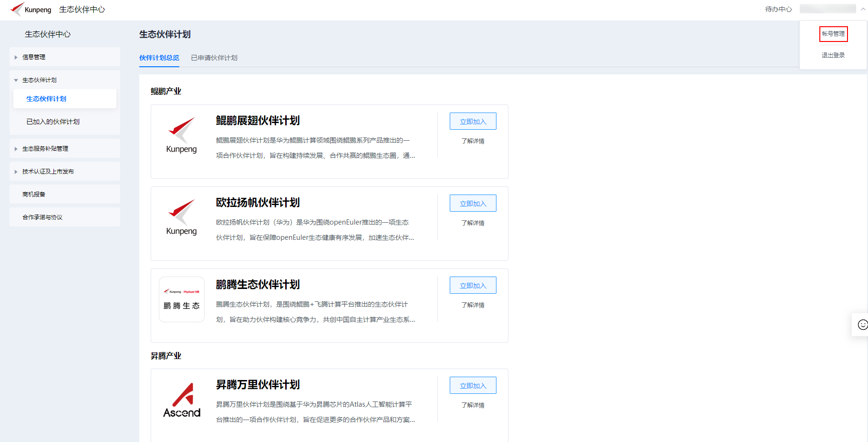
Task: Open 已加入的伙伴计划 in the sidebar
Action: click(x=65, y=122)
